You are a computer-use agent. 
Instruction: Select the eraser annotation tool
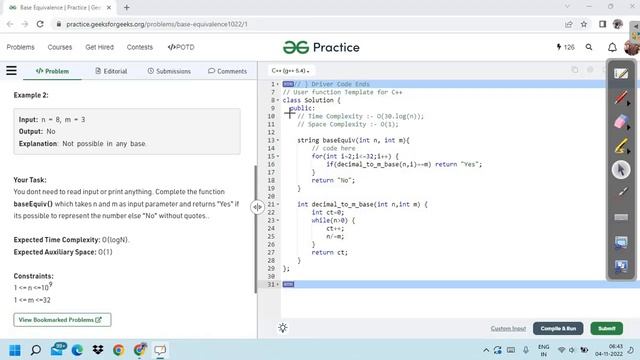(x=621, y=122)
